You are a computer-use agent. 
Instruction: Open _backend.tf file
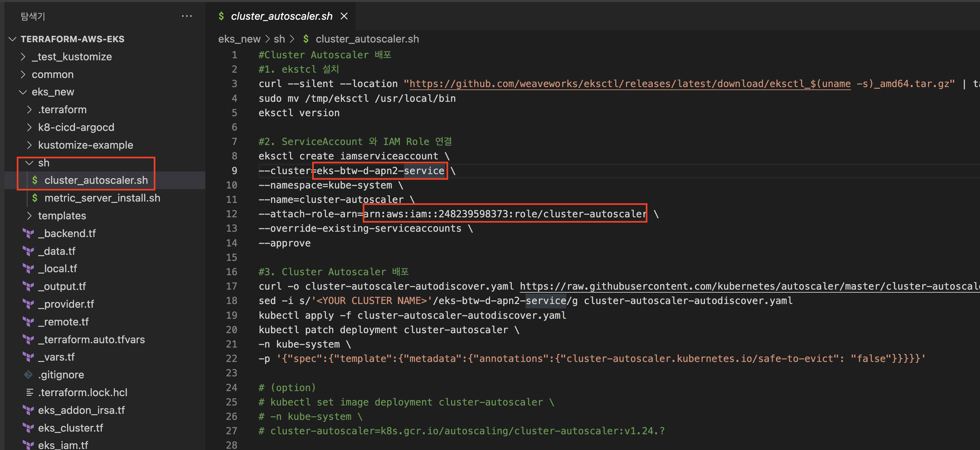[x=67, y=233]
